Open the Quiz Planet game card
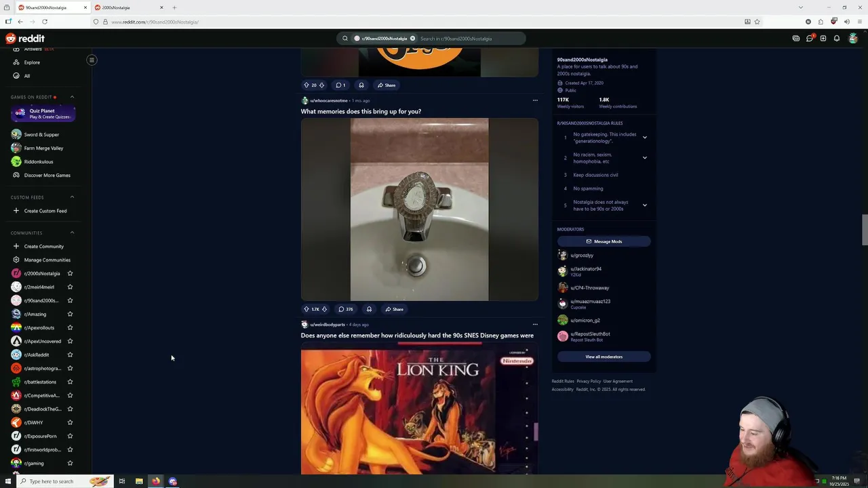Viewport: 868px width, 488px height. pos(42,113)
